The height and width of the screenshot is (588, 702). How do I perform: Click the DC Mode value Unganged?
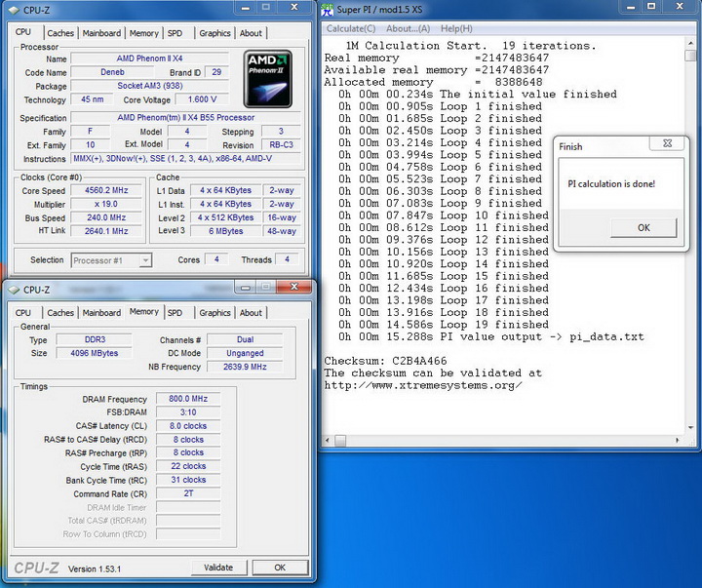[245, 353]
